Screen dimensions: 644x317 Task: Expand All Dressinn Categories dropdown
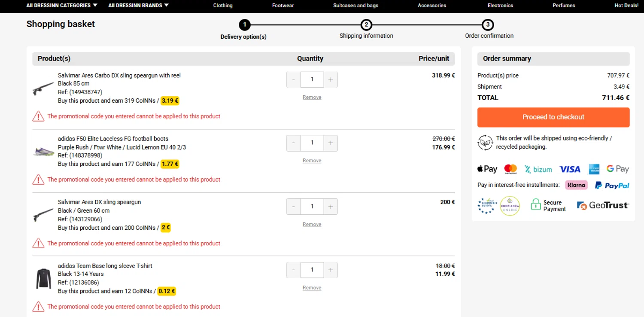point(62,6)
